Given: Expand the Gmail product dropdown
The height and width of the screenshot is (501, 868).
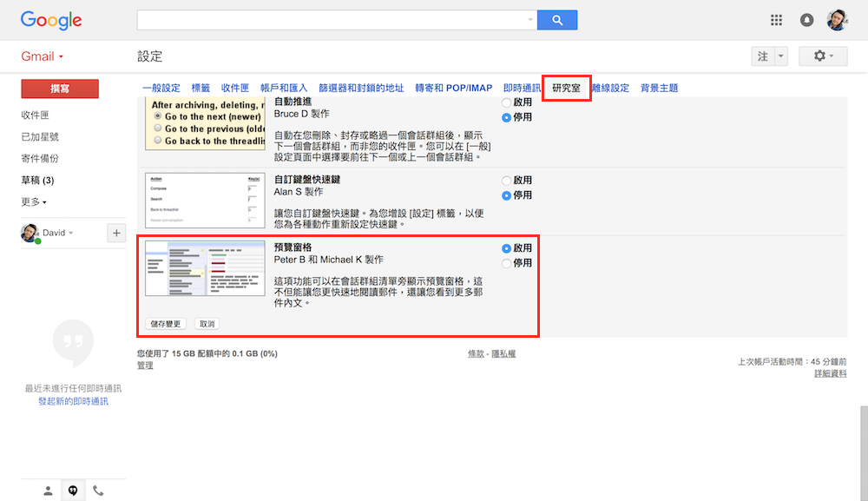Looking at the screenshot, I should click(x=43, y=56).
